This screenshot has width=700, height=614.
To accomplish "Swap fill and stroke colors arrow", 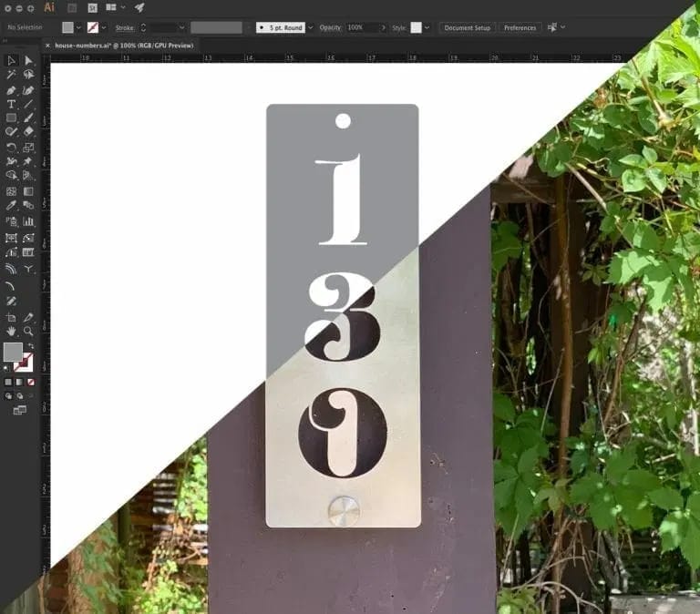I will [29, 346].
